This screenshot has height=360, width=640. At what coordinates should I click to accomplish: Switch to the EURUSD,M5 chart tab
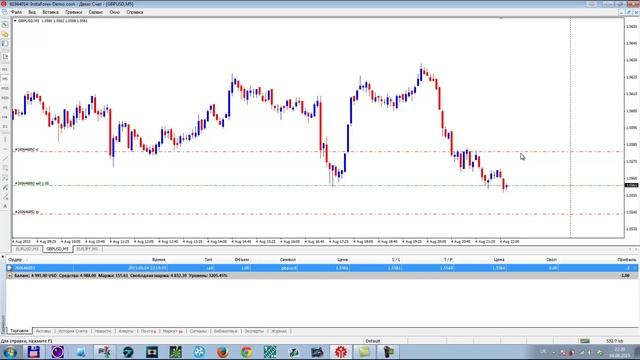coord(27,249)
